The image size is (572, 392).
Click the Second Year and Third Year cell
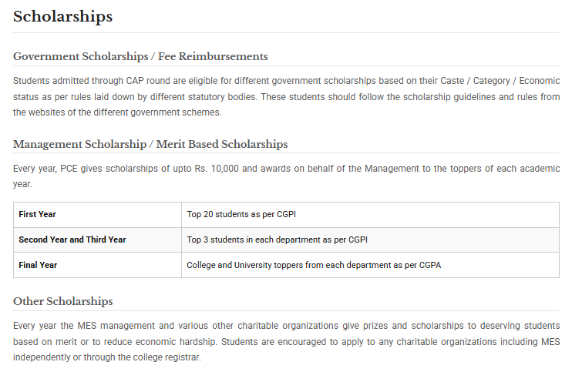(97, 240)
